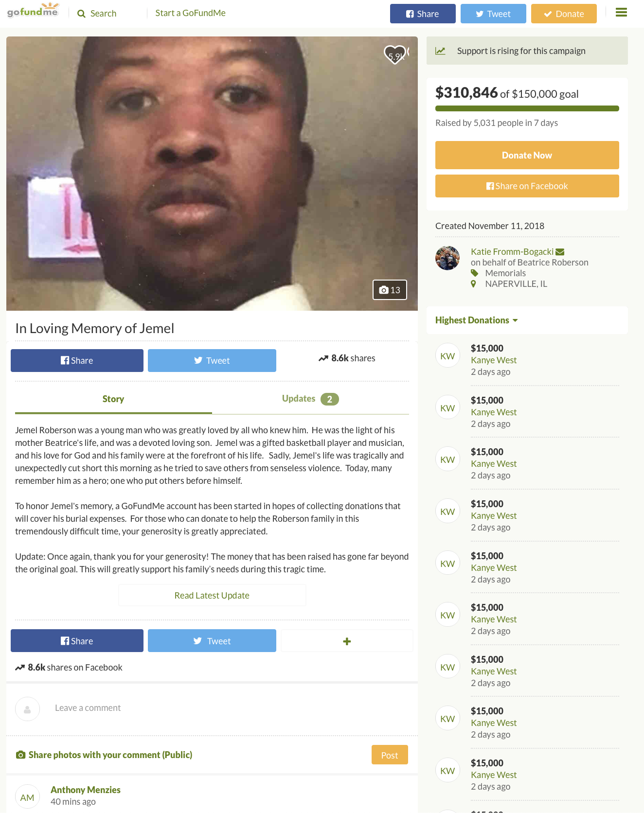This screenshot has width=644, height=813.
Task: Click the Donate Now button
Action: click(527, 155)
